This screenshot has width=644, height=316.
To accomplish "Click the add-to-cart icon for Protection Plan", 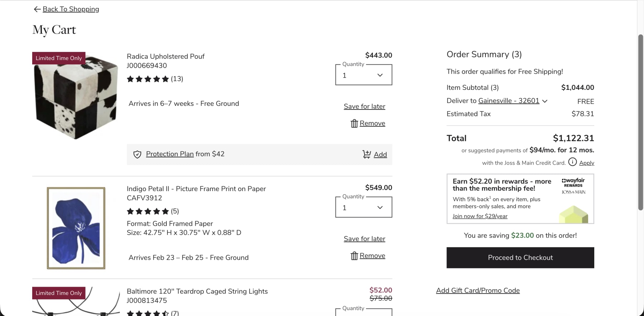I will point(367,154).
